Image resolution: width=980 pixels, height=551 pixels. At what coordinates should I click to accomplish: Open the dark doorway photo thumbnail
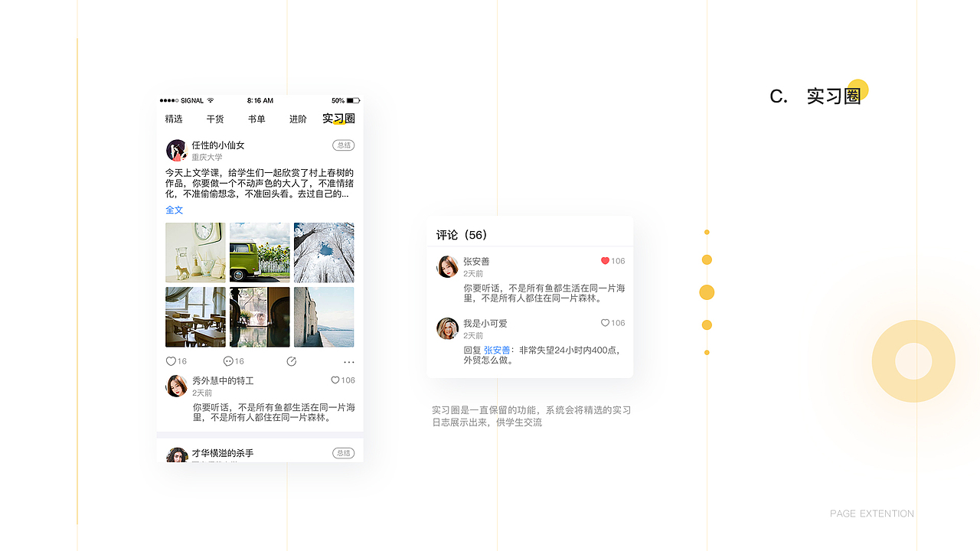pyautogui.click(x=260, y=317)
